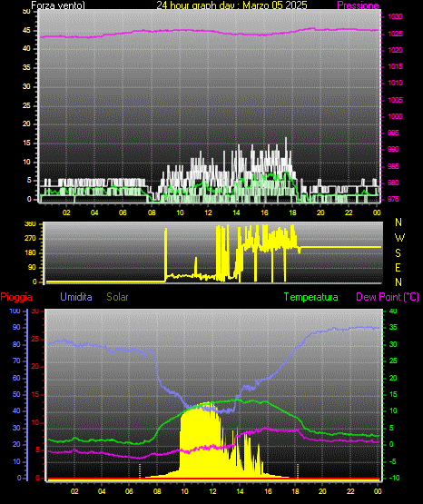Click the Temperatura legend label
The height and width of the screenshot is (504, 423).
[x=311, y=297]
